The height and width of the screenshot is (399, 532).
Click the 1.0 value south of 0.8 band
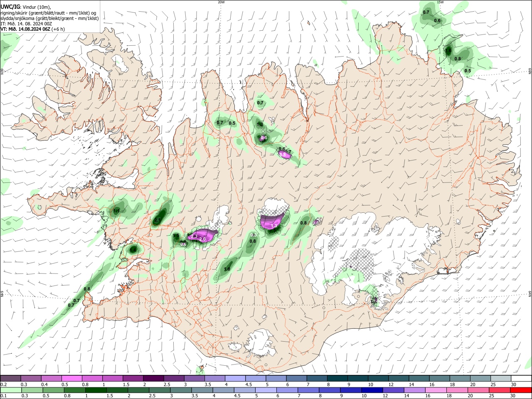pos(227,269)
